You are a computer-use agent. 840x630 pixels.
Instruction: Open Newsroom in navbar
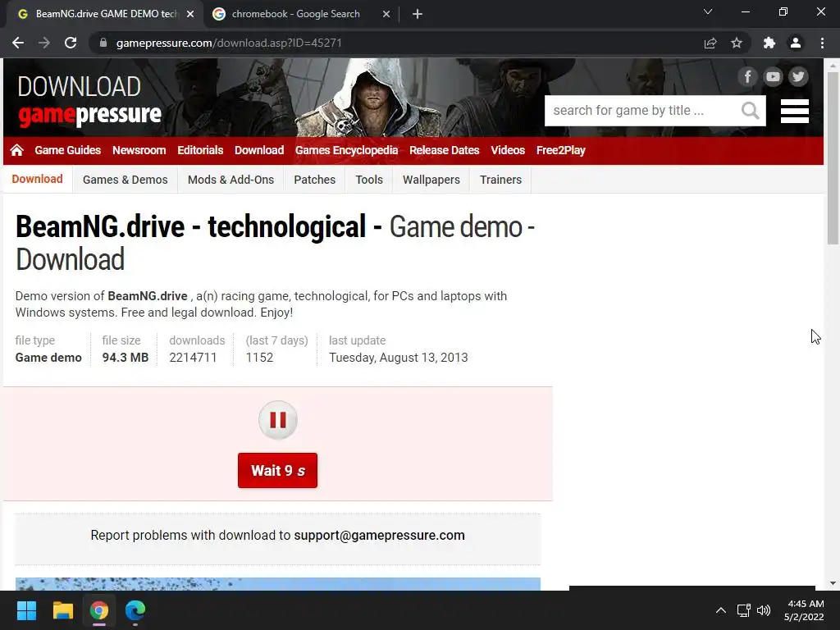pyautogui.click(x=139, y=151)
